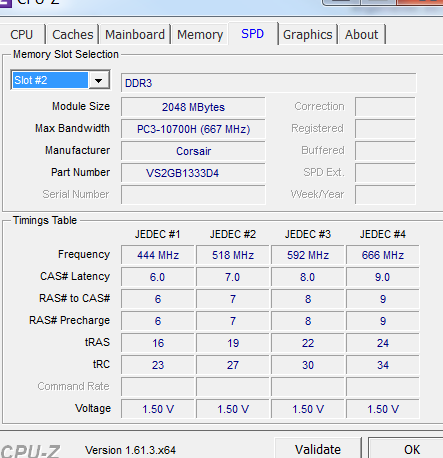
Task: Click the tRAS value 22
Action: [308, 343]
